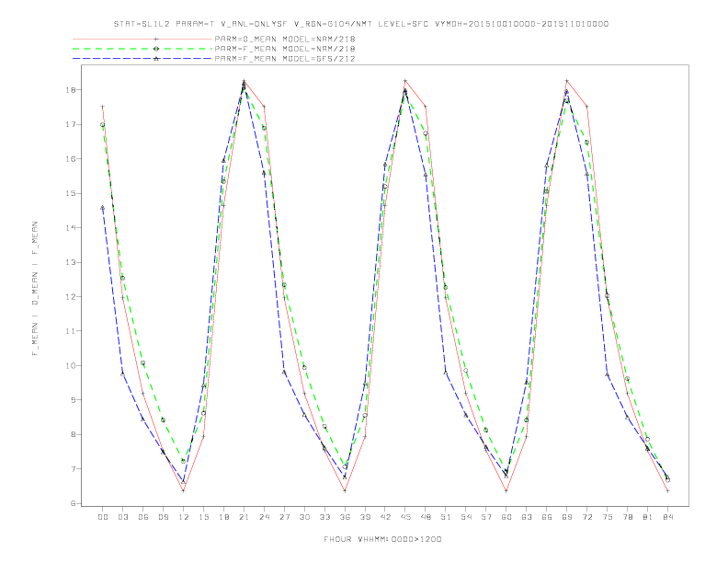
Task: Click x-axis tick label 30
Action: click(x=304, y=517)
